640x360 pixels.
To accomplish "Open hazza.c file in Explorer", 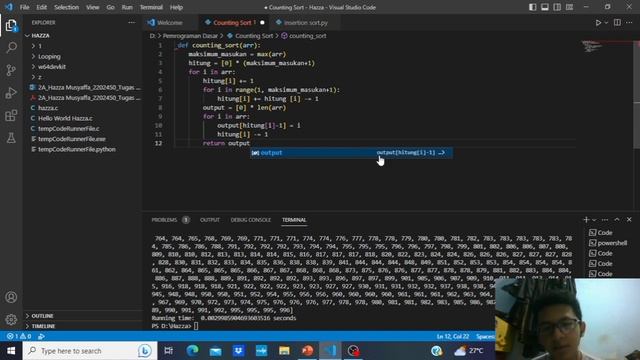I will click(x=48, y=108).
